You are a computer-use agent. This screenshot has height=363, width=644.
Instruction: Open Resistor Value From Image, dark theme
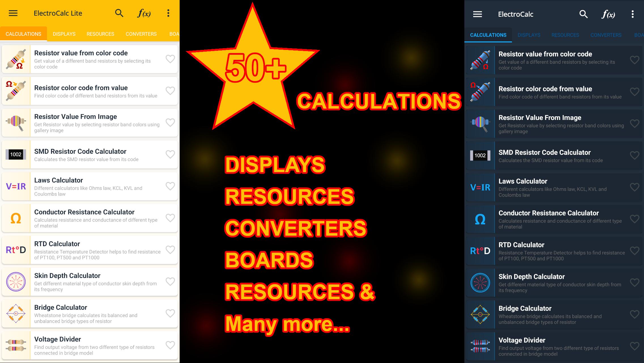pyautogui.click(x=554, y=124)
